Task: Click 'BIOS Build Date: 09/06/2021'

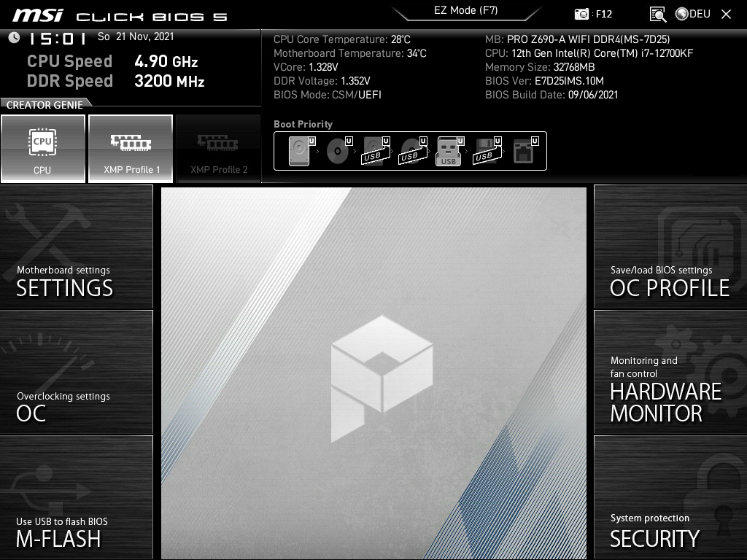Action: pyautogui.click(x=551, y=95)
